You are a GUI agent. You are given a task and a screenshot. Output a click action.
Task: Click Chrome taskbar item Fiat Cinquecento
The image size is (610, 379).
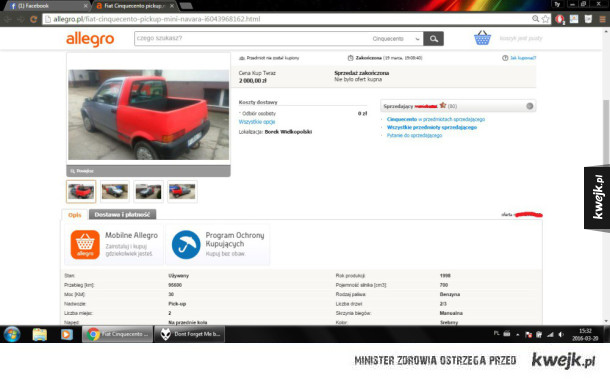tap(117, 334)
